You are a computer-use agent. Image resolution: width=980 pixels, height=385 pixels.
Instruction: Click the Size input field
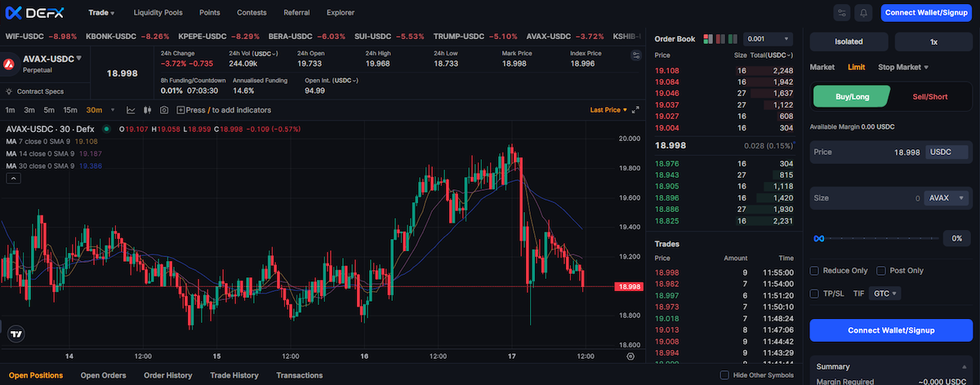pyautogui.click(x=890, y=198)
